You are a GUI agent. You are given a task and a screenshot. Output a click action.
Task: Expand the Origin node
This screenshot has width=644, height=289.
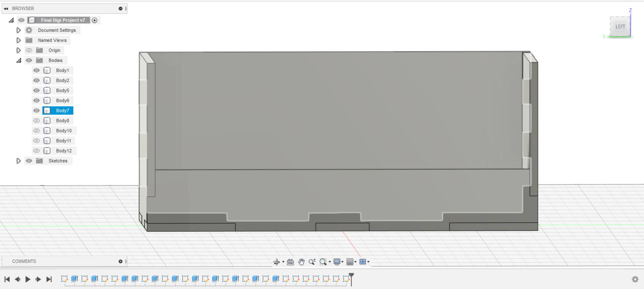click(x=18, y=50)
